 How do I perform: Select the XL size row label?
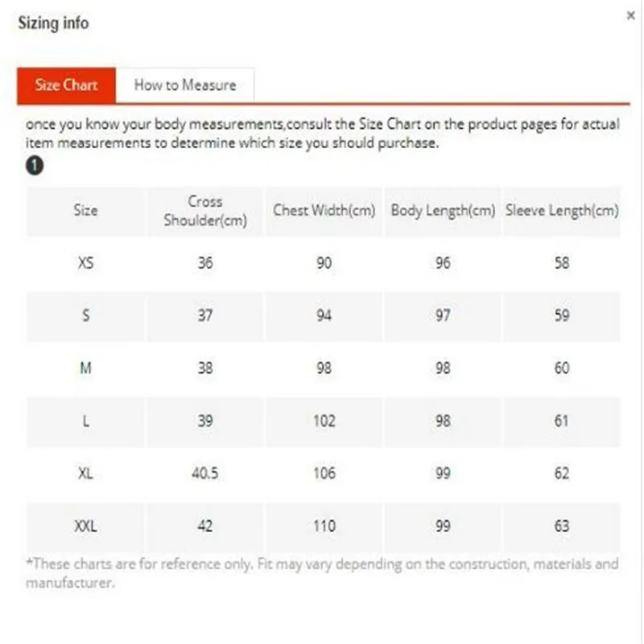click(85, 473)
